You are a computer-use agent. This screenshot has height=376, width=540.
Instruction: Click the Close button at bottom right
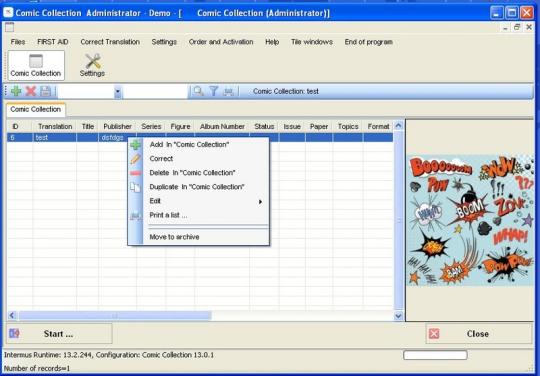click(x=479, y=333)
